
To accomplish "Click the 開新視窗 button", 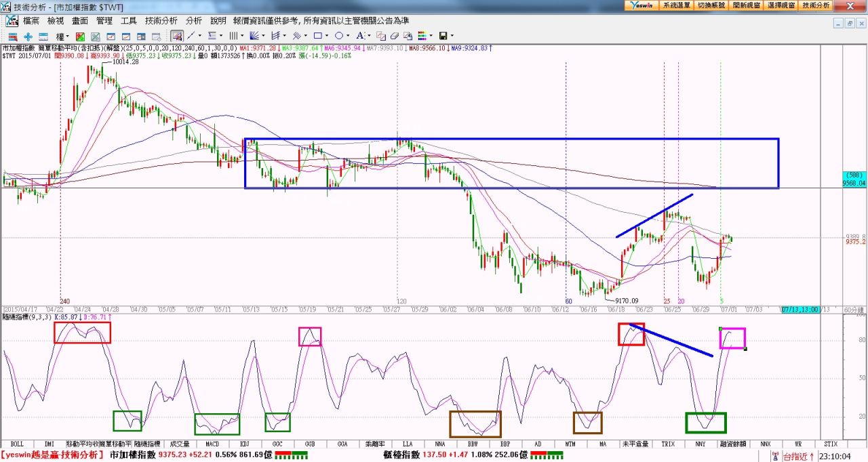I will (746, 5).
